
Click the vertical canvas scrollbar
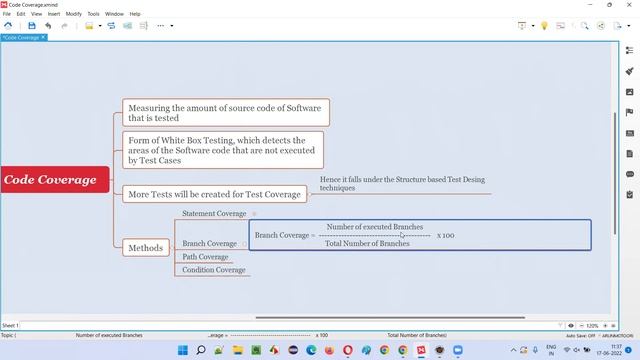click(615, 173)
